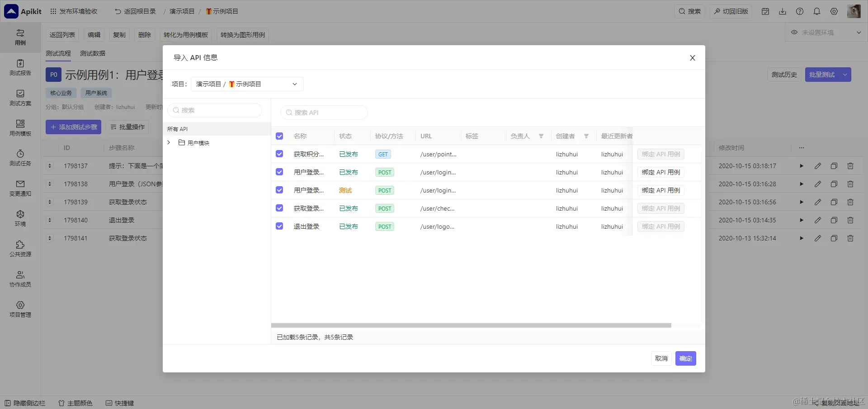Viewport: 868px width, 409px height.
Task: Open 快捷键 in the bottom bar
Action: pos(120,403)
